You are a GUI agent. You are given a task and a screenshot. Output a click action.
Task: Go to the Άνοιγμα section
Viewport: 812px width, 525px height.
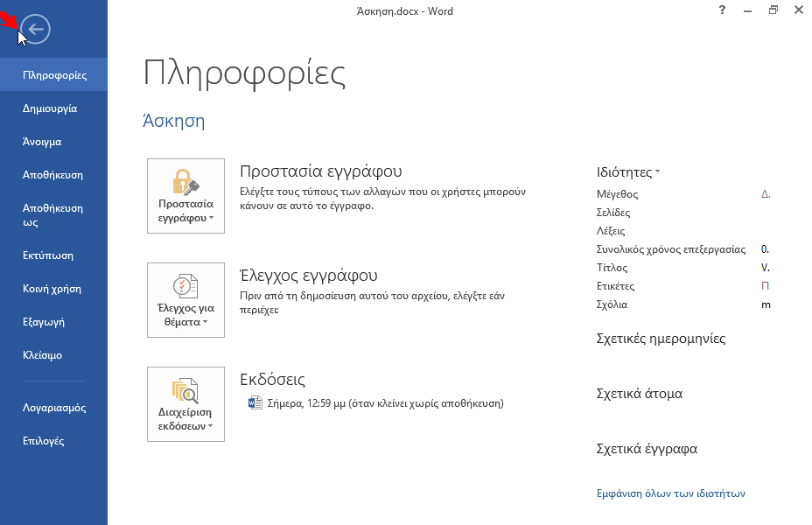(x=54, y=142)
